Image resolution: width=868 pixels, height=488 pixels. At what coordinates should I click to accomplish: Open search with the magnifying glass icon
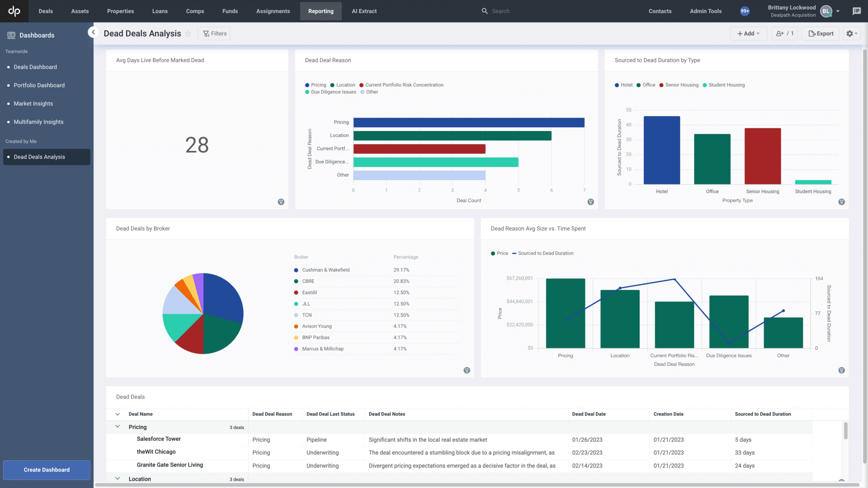(484, 11)
